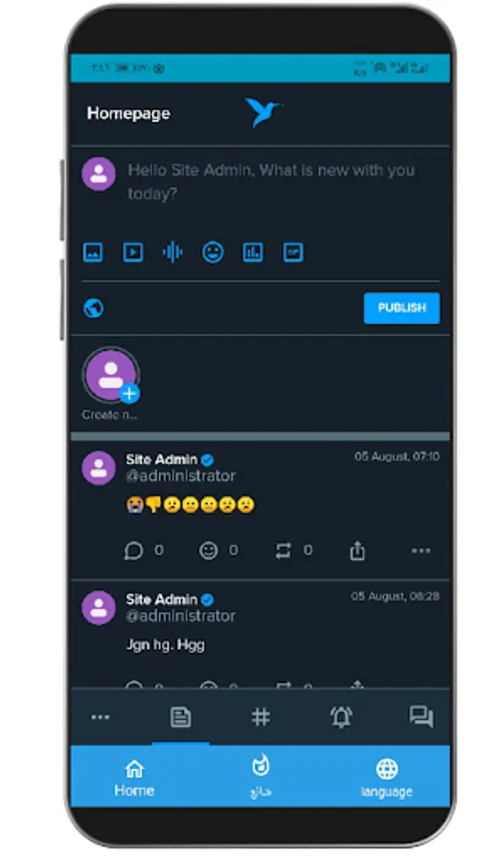This screenshot has height=863, width=504.
Task: Open post privacy globe selector
Action: coord(94,308)
